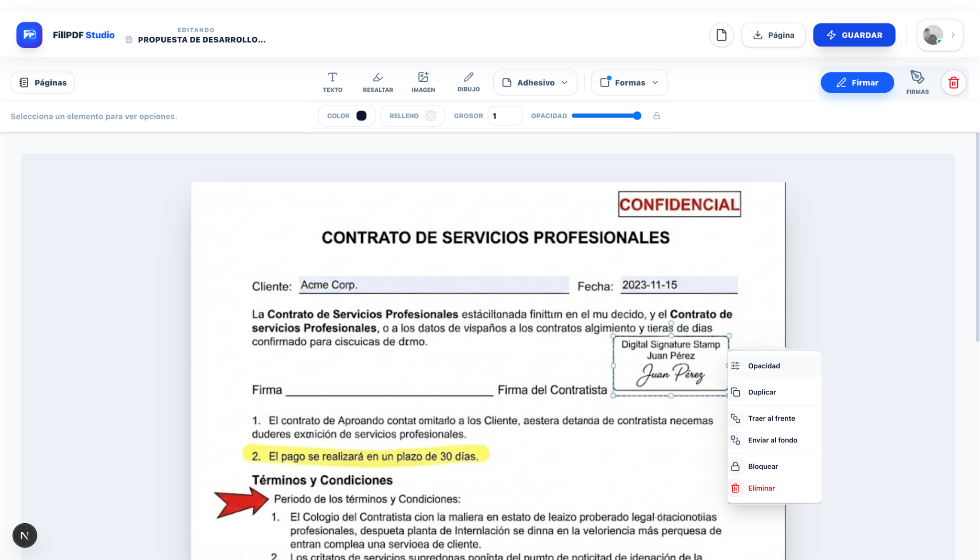Image resolution: width=980 pixels, height=560 pixels.
Task: Select the Resaltar highlighter tool
Action: (x=377, y=81)
